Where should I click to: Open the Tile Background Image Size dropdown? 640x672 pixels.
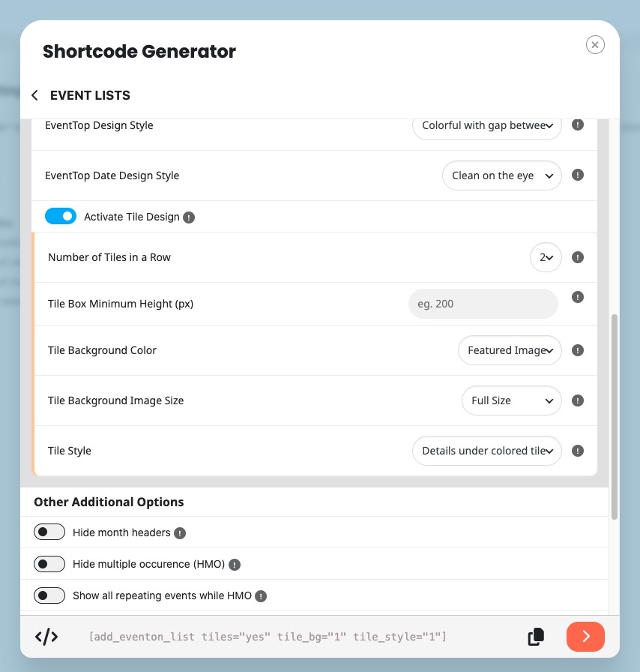(512, 400)
